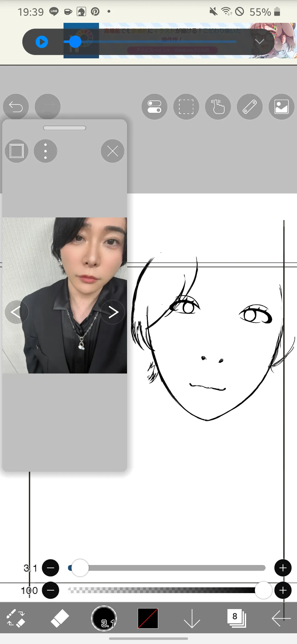Toggle reference window full view square icon
Screen dimensions: 297x644
coord(16,151)
